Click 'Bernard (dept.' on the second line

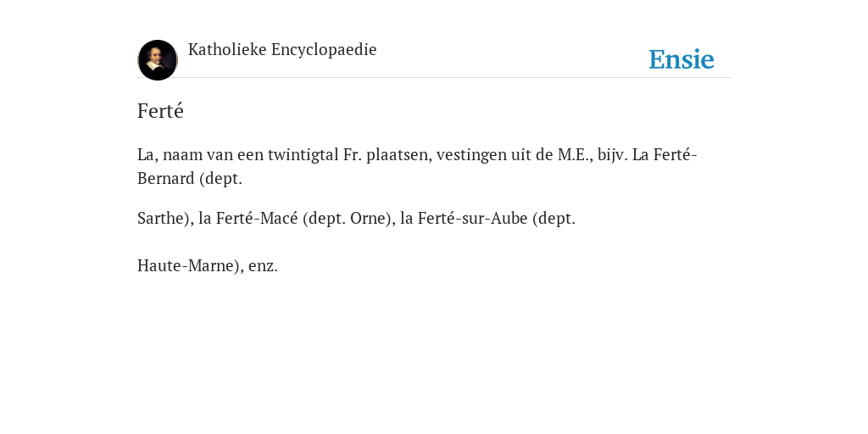[190, 179]
